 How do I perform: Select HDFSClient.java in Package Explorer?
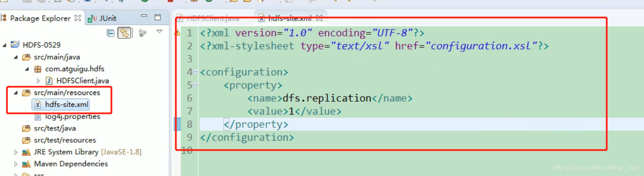83,81
